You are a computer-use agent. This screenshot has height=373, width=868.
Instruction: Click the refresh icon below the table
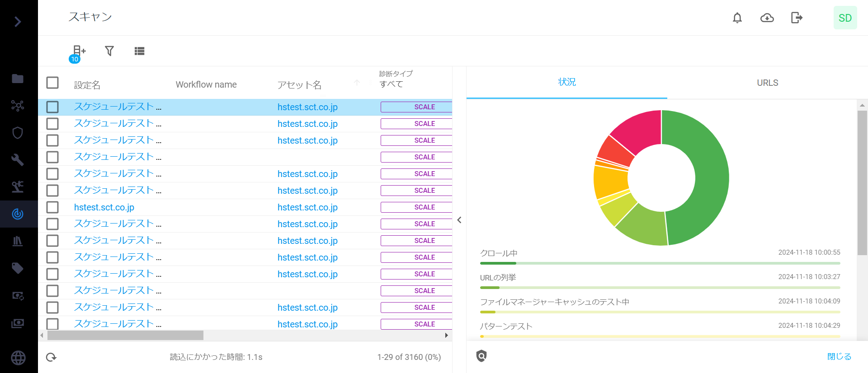pos(51,357)
